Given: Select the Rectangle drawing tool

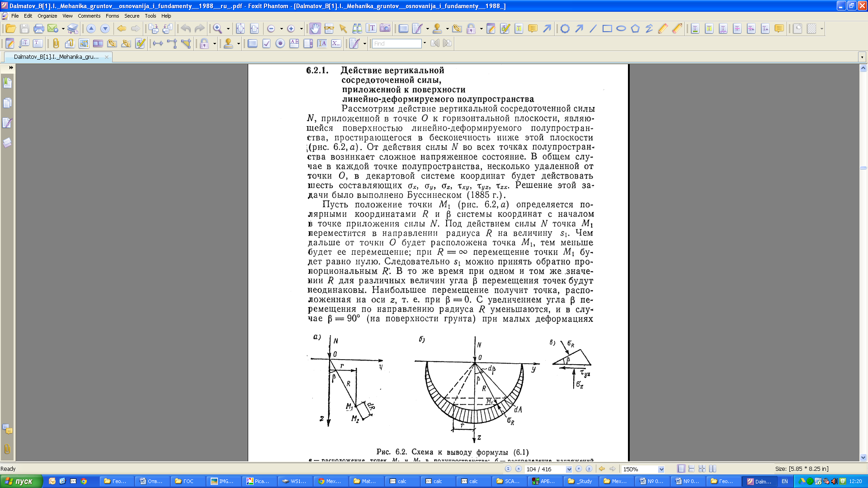Looking at the screenshot, I should coord(607,29).
